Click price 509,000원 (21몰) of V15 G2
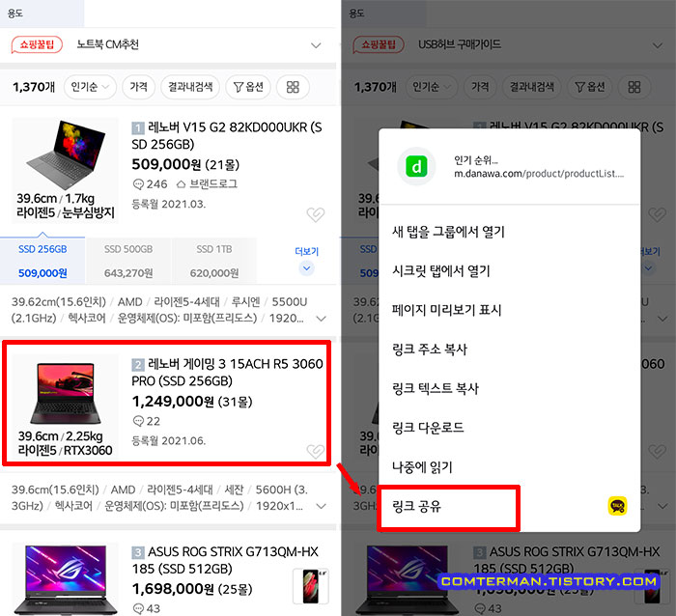 185,164
